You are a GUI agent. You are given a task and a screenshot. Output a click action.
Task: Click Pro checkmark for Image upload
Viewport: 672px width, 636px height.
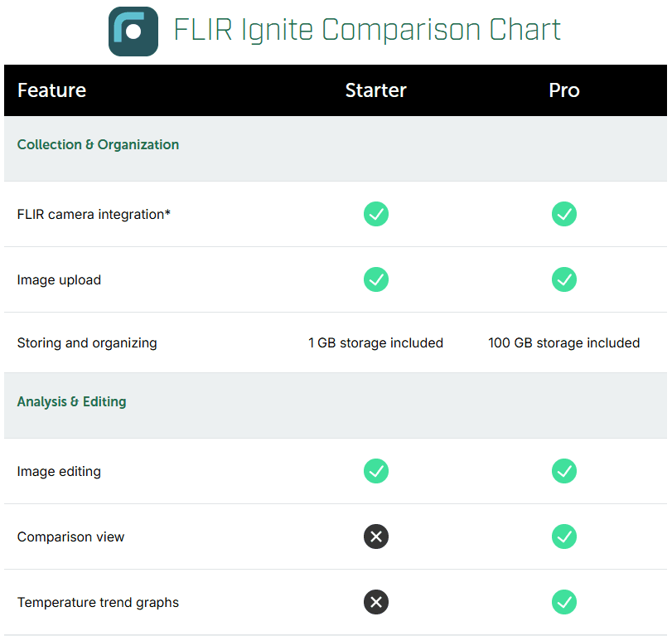(x=564, y=279)
